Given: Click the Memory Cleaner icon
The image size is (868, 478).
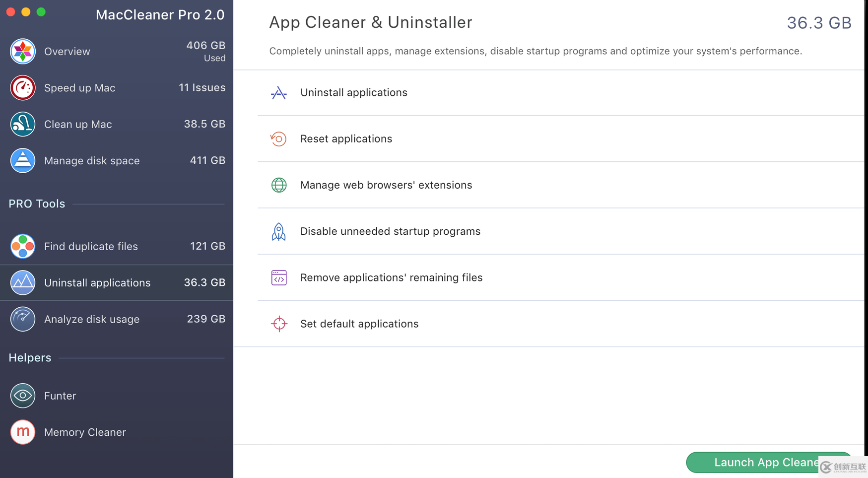Looking at the screenshot, I should pyautogui.click(x=23, y=432).
